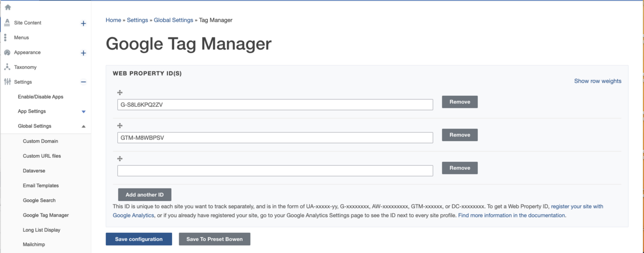Expand the App Settings dropdown arrow

[x=84, y=112]
